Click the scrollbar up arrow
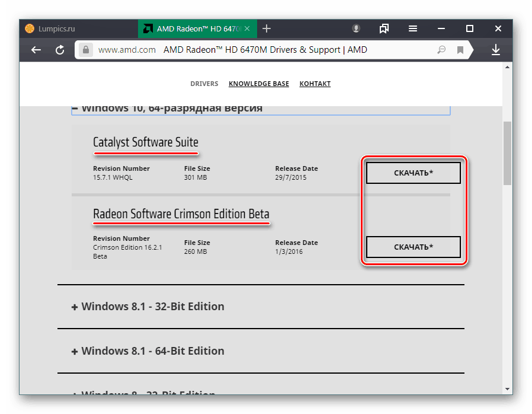Viewport: 532px width, 414px height. 507,67
